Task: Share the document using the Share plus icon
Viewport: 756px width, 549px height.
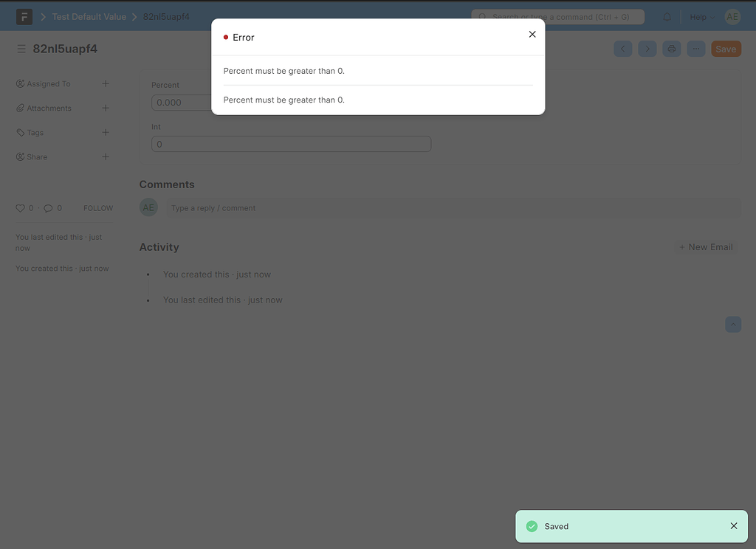Action: click(x=106, y=156)
